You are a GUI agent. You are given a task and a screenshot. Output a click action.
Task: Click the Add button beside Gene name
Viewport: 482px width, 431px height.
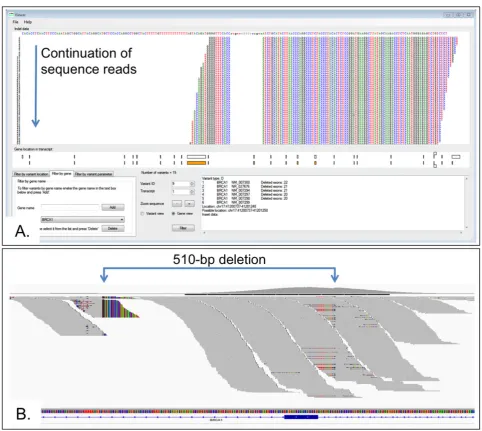(113, 207)
